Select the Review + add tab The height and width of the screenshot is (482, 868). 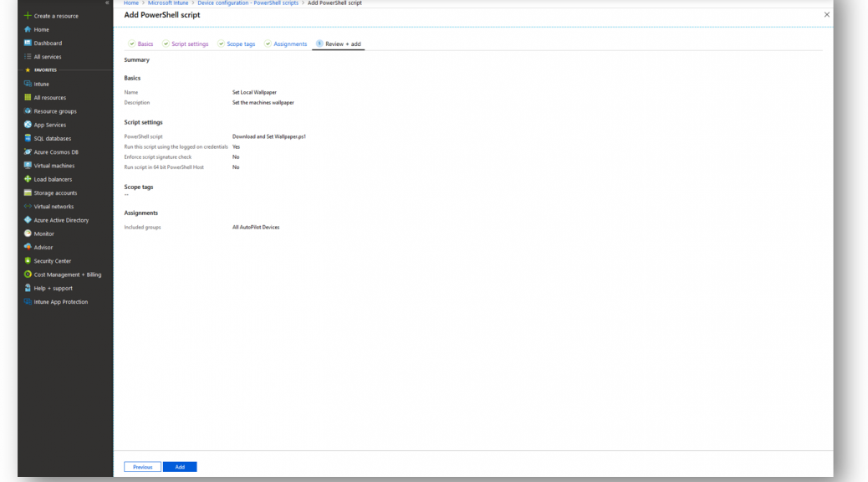click(x=338, y=44)
